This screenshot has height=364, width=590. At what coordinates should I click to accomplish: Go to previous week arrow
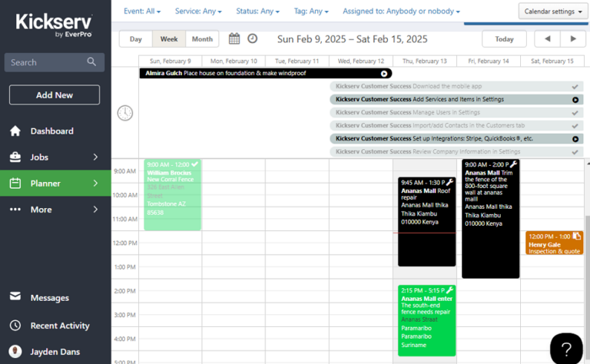(548, 38)
